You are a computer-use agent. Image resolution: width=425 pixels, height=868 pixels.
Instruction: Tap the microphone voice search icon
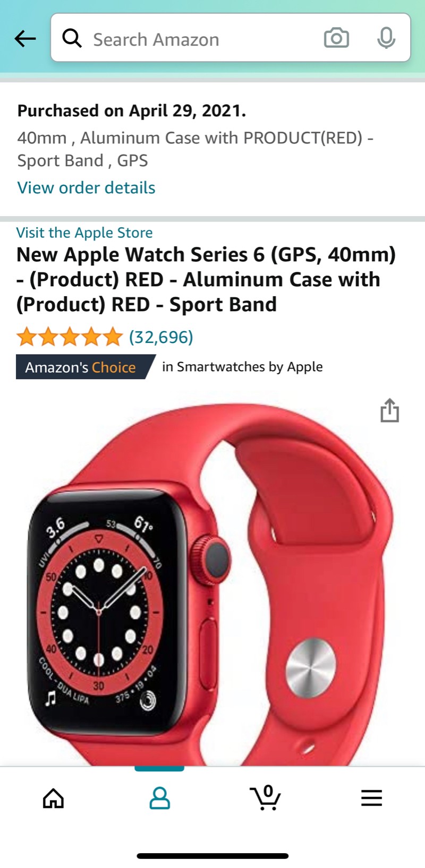[386, 38]
